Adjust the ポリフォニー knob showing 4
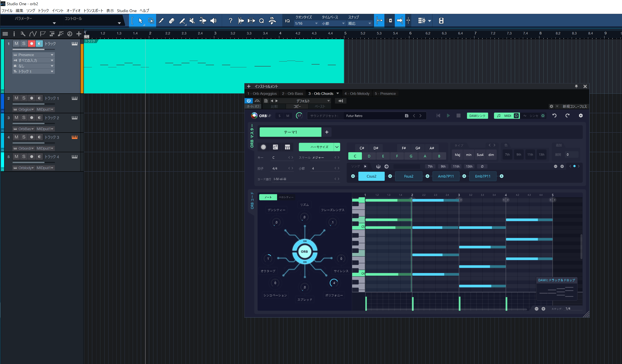This screenshot has height=364, width=622. (334, 283)
